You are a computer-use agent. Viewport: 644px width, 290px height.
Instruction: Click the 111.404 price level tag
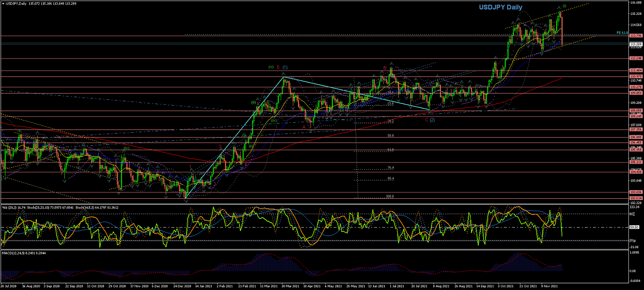coord(636,71)
